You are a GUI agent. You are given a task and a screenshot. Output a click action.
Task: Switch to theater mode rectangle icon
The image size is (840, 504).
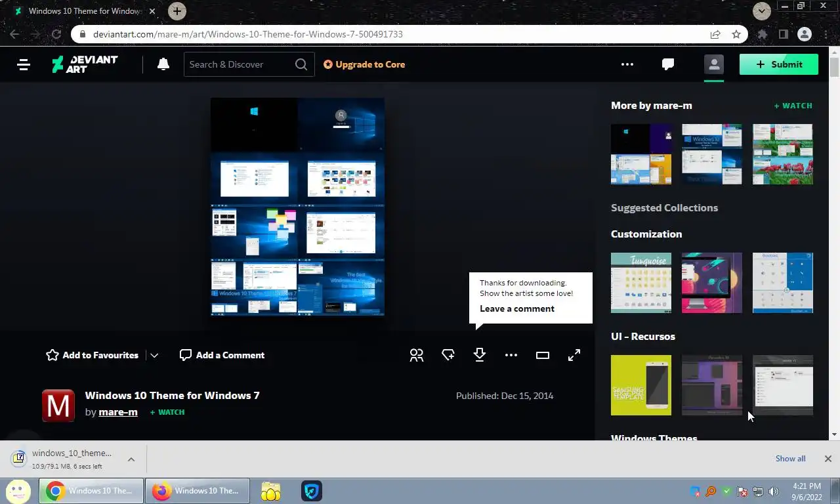click(543, 355)
